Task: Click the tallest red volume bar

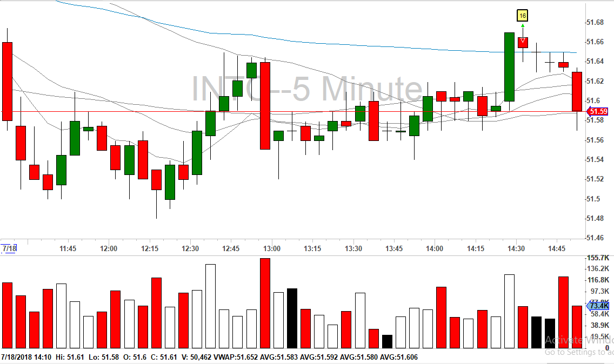Action: click(265, 303)
